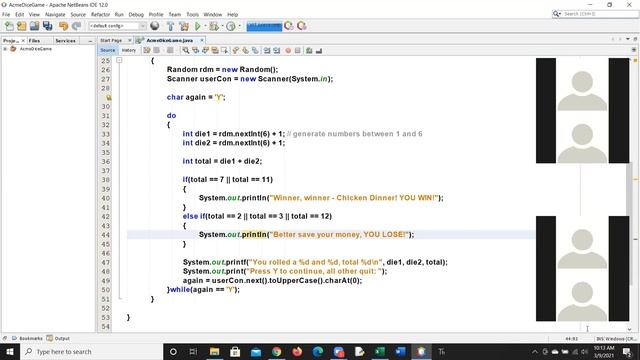This screenshot has width=640, height=360.
Task: Show hidden system tray icons chevron
Action: (x=535, y=352)
